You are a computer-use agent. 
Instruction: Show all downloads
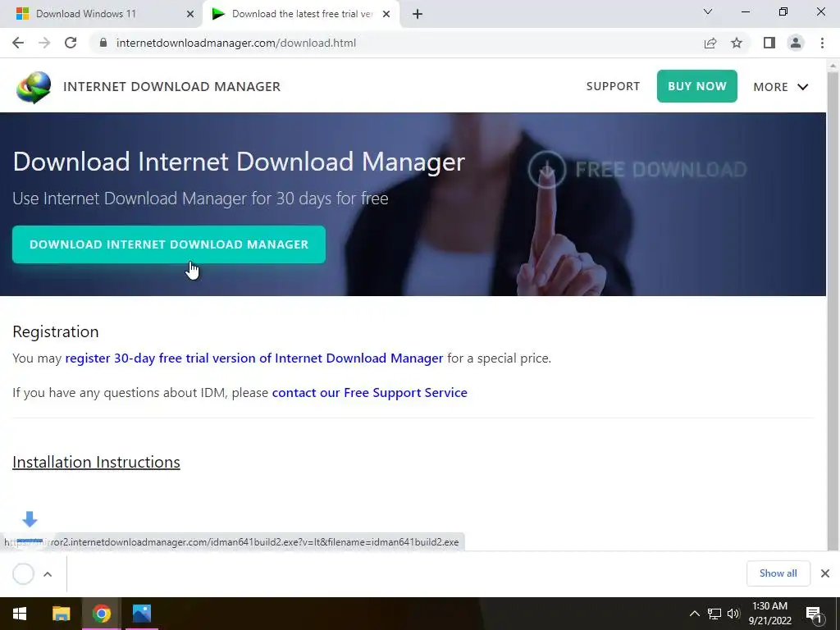(x=778, y=573)
